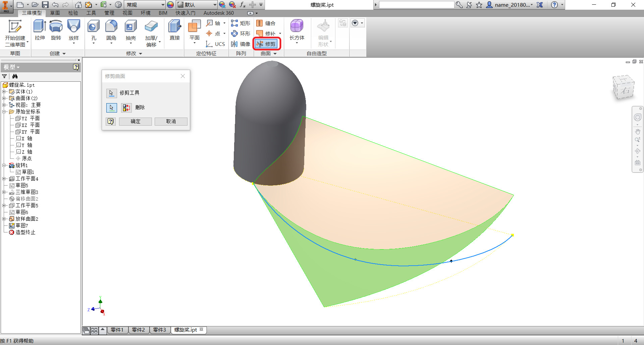Click 开始创建二维草图 button
644x345 pixels.
15,33
